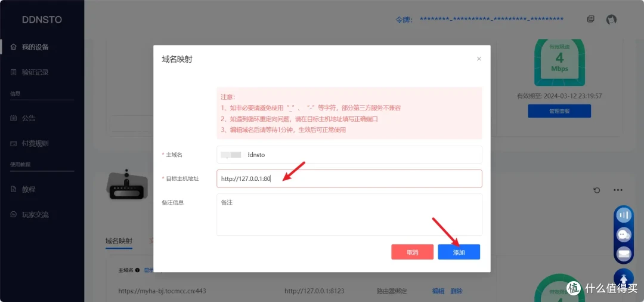Click the floating WeChat icon
644x302 pixels.
[x=624, y=235]
